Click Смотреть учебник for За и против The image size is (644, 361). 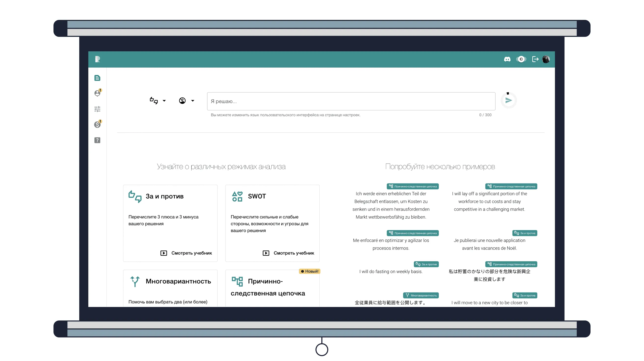coord(186,253)
